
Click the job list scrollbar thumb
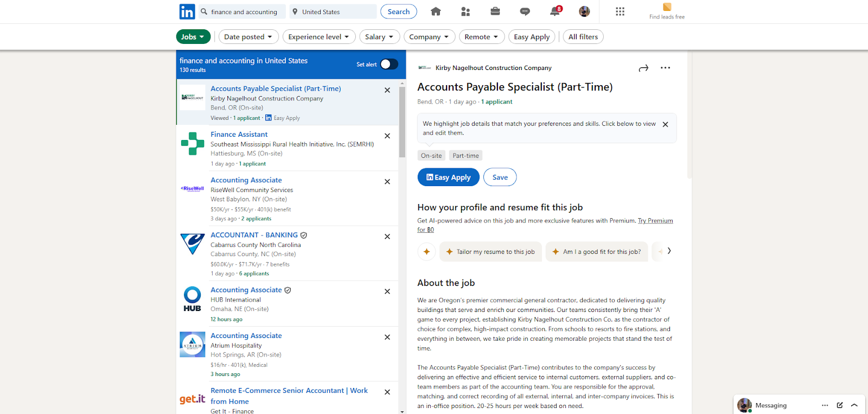[x=402, y=122]
